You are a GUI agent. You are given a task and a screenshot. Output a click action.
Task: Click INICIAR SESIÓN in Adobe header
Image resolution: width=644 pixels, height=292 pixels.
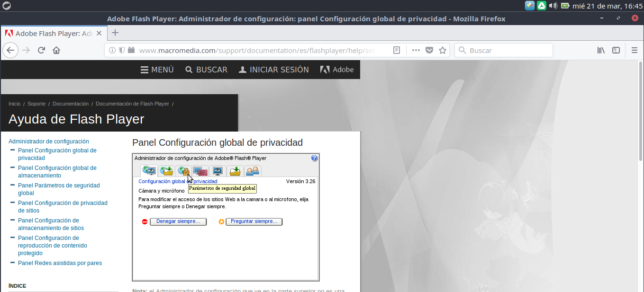click(x=274, y=70)
